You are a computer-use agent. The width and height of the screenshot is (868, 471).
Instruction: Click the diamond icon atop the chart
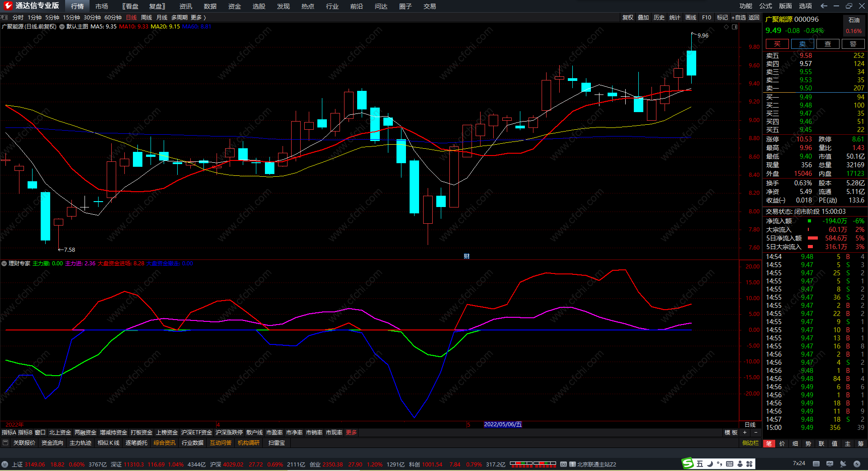726,27
